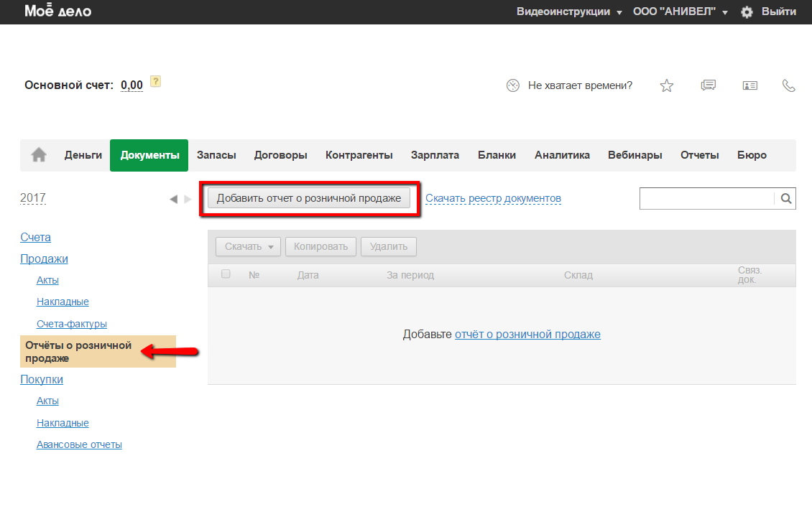The height and width of the screenshot is (527, 812).
Task: Open Счета-фактуры in the sidebar
Action: (x=72, y=324)
